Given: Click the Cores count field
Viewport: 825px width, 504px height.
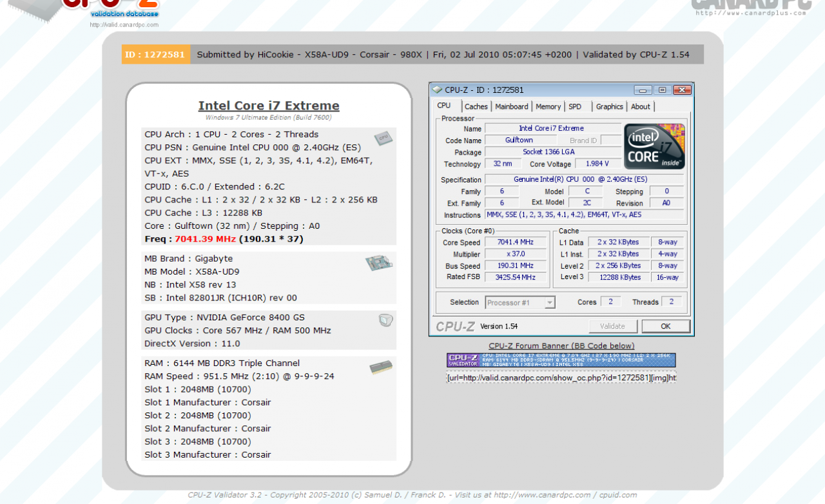Looking at the screenshot, I should [610, 302].
